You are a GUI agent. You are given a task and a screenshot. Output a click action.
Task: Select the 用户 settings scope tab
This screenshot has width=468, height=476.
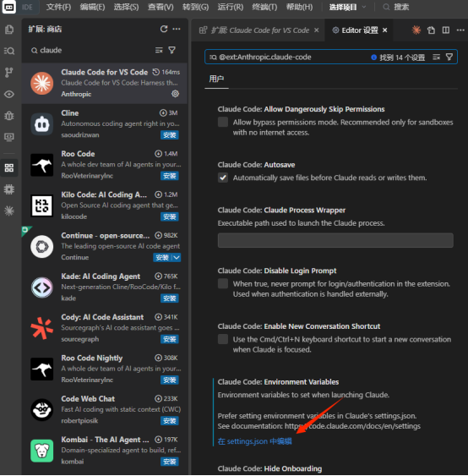[x=216, y=79]
